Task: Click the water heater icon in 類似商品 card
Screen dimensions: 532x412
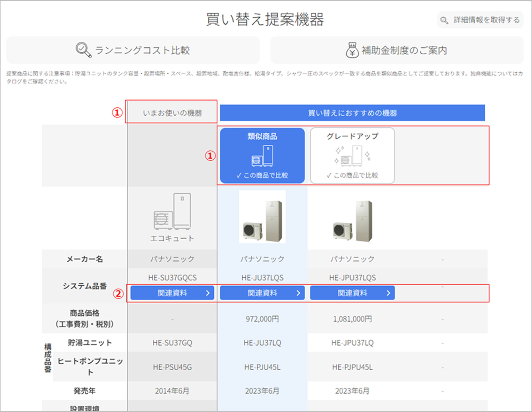Action: 262,156
